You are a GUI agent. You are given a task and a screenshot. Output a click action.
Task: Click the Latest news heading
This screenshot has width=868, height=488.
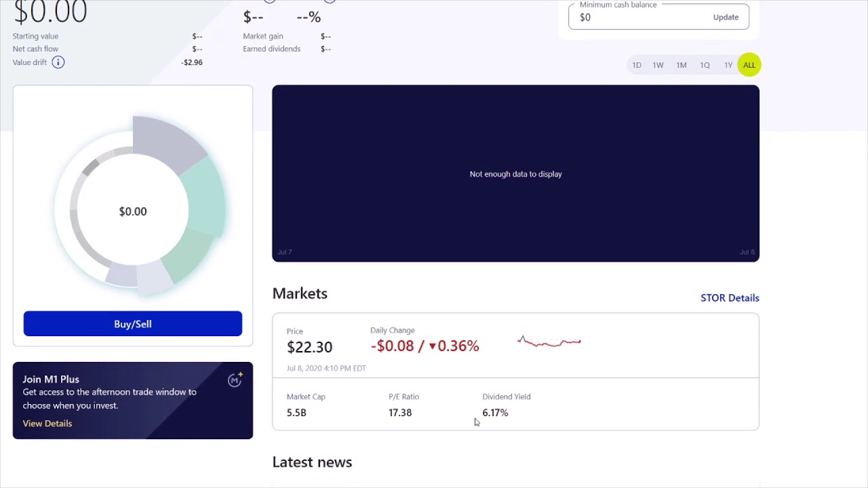click(x=312, y=462)
